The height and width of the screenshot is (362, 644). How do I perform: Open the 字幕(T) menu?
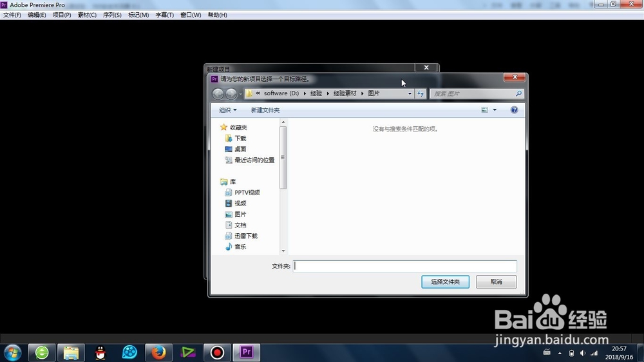[x=164, y=15]
